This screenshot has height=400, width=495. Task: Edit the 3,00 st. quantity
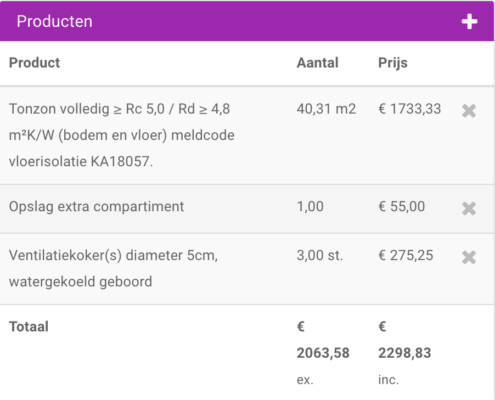click(x=320, y=256)
